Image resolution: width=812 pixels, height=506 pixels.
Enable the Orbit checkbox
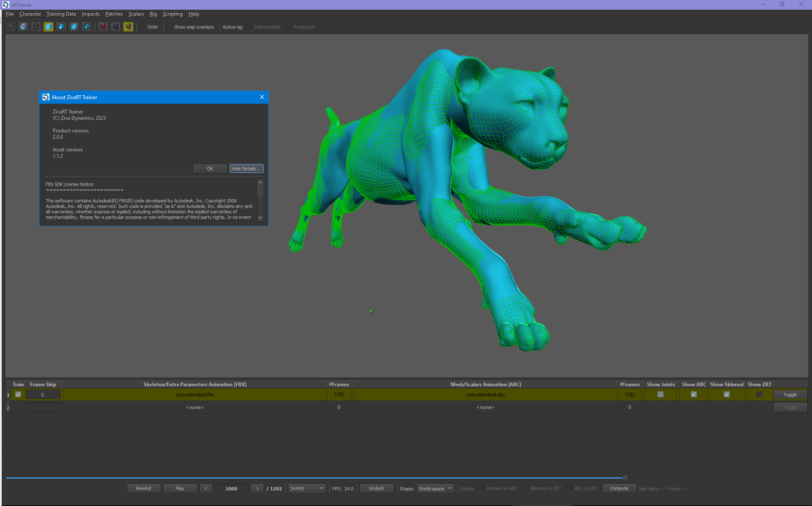click(x=143, y=27)
